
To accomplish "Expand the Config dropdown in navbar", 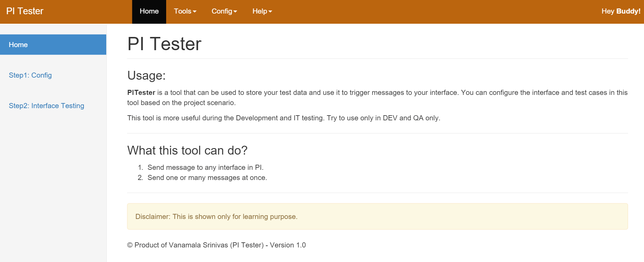I will click(x=224, y=12).
